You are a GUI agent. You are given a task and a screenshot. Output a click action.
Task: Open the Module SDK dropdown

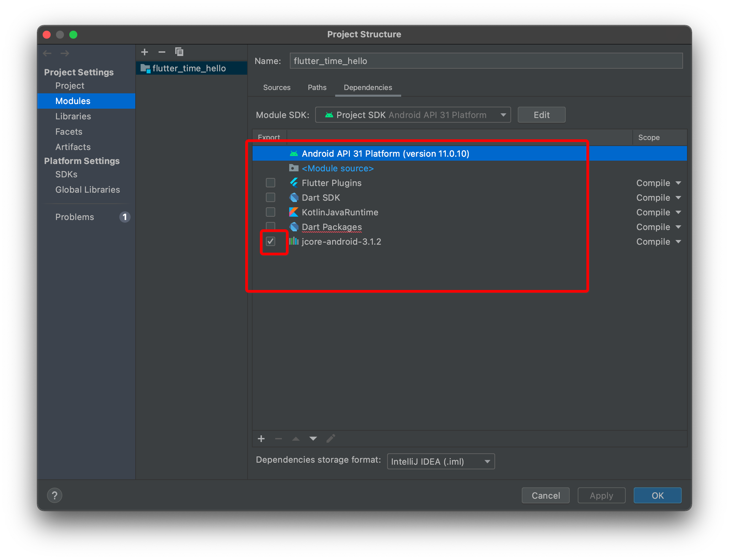[x=413, y=115]
